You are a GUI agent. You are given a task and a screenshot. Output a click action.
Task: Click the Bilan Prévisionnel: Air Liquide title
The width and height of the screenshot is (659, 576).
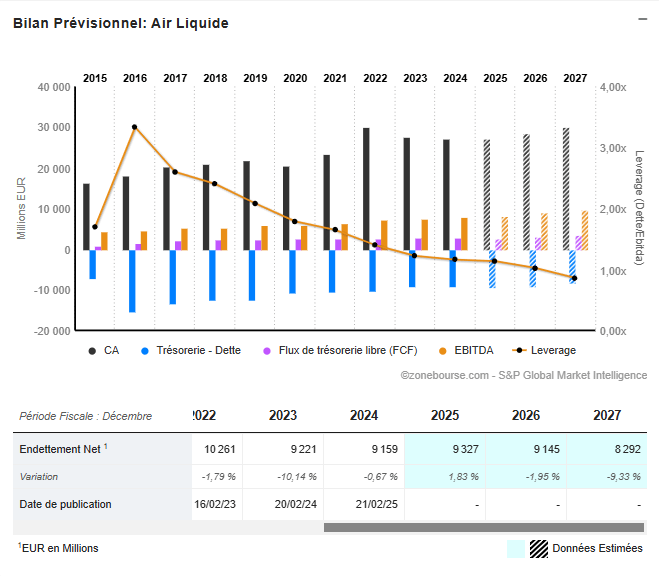[x=121, y=23]
